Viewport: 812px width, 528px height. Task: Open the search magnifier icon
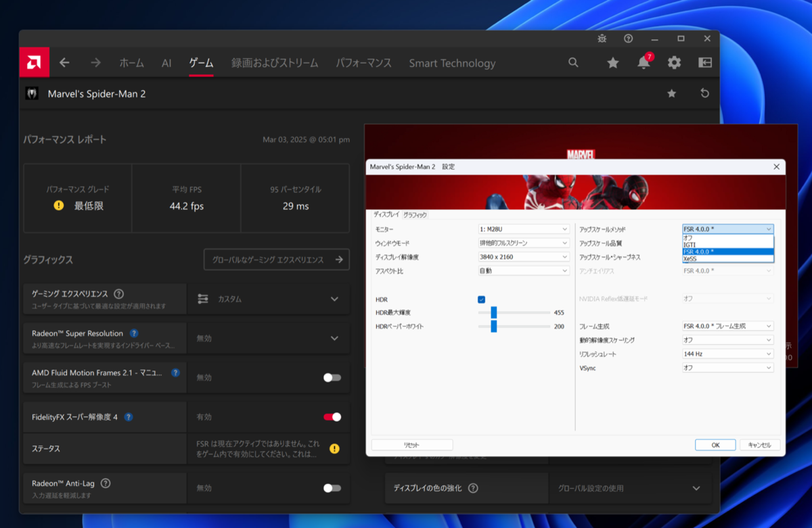coord(573,62)
